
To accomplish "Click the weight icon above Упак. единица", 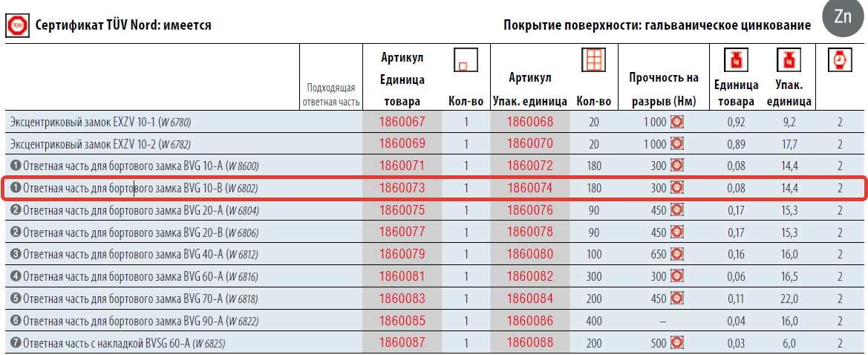I will click(x=789, y=60).
